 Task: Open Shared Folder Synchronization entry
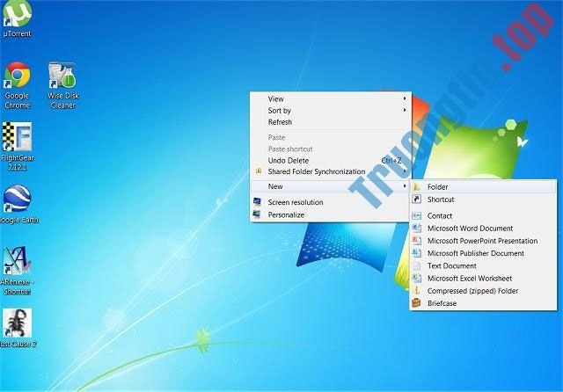click(x=316, y=172)
